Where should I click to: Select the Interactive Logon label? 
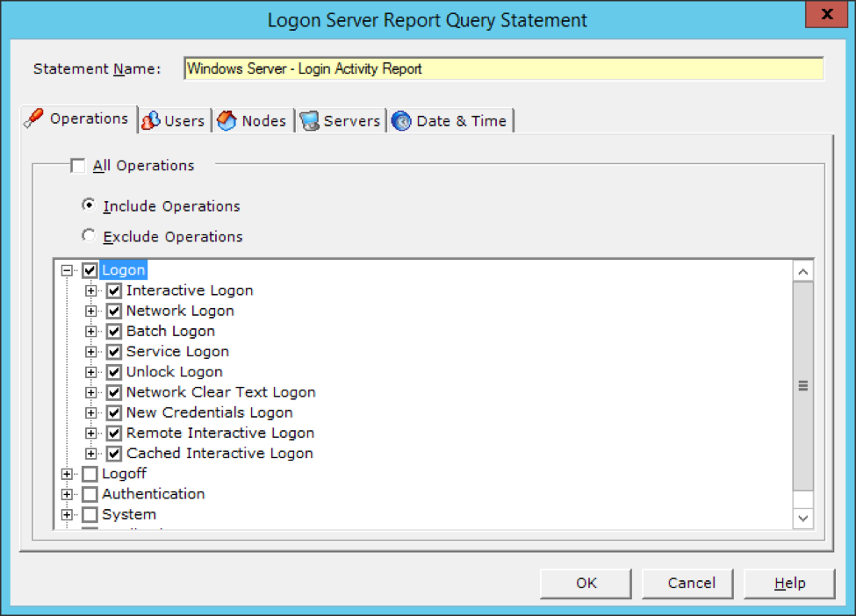tap(190, 290)
